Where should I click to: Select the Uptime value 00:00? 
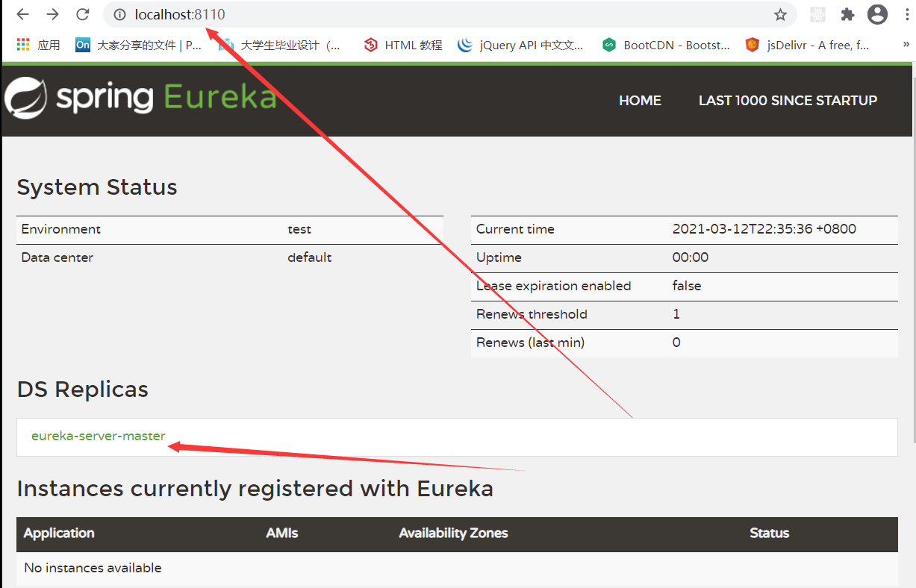pos(691,257)
